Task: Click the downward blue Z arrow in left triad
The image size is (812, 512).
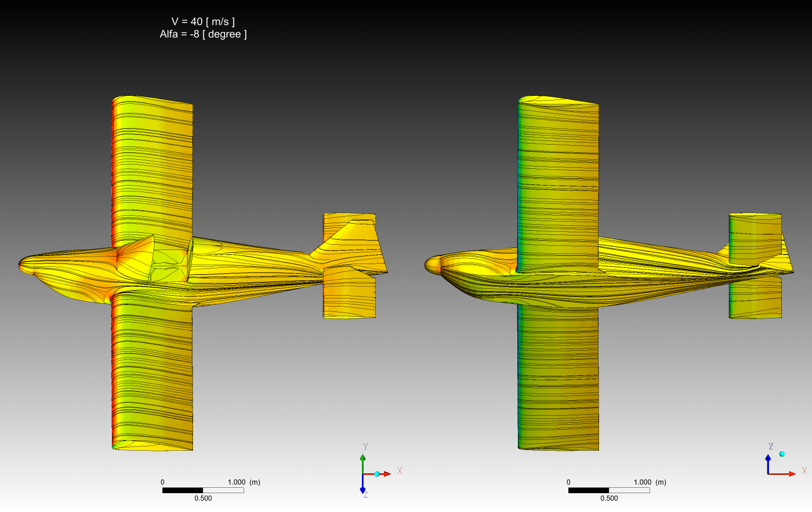Action: (x=362, y=489)
